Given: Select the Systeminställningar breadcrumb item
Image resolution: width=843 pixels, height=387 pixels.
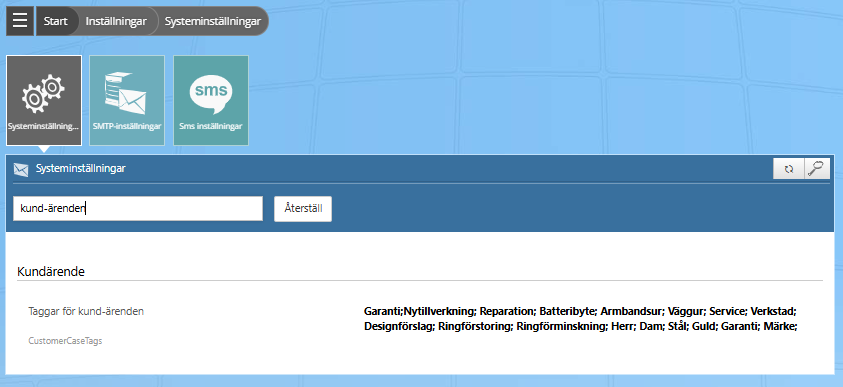Looking at the screenshot, I should tap(212, 21).
